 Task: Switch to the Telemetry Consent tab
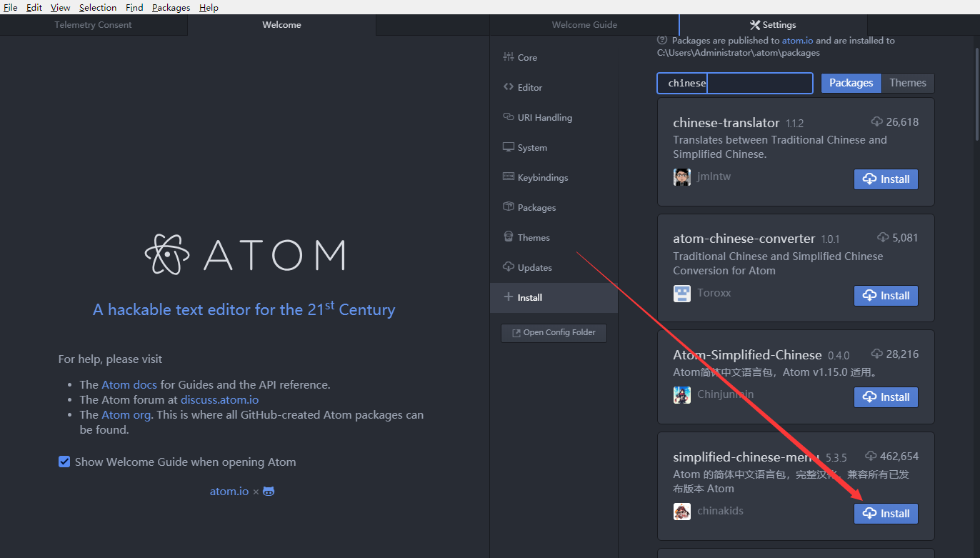tap(93, 24)
